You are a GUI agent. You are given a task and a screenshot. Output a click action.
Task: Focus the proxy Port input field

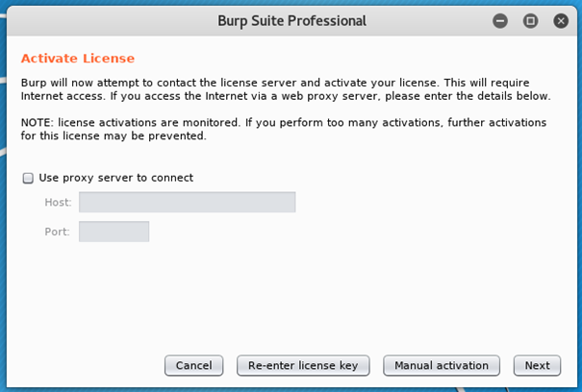[114, 232]
